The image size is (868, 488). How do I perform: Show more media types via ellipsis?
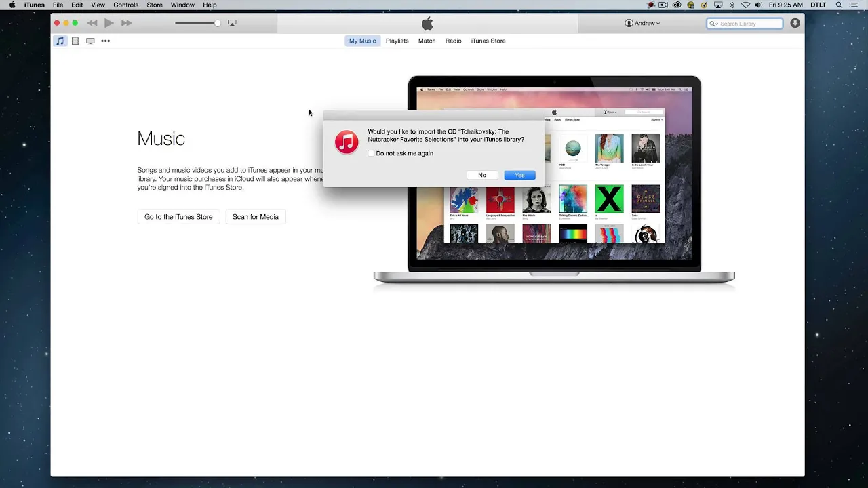106,41
